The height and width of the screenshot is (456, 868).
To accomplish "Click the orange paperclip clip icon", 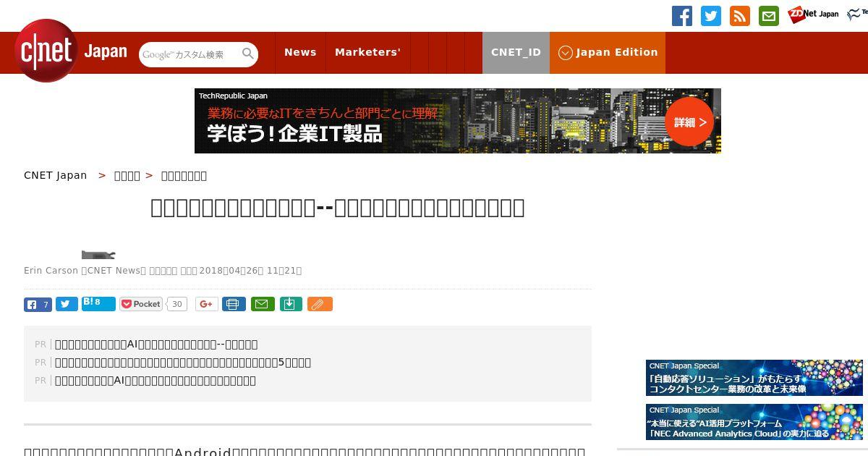I will tap(320, 304).
